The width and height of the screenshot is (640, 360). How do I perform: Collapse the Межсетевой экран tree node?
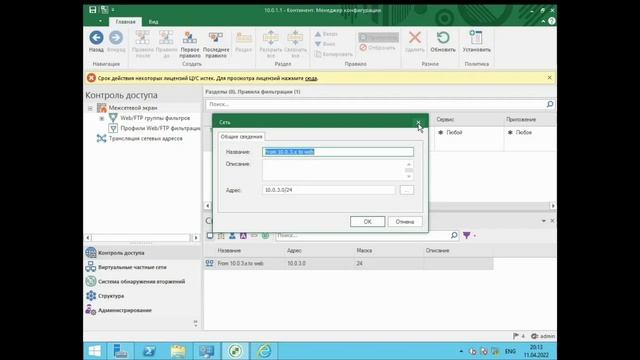tap(90, 108)
